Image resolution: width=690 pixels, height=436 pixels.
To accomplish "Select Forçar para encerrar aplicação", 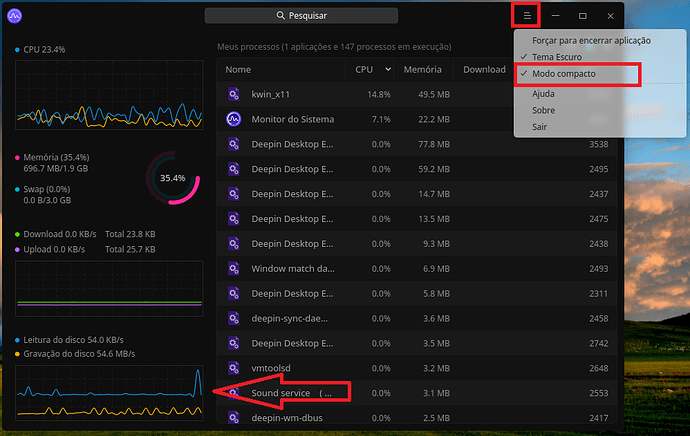I will 591,40.
